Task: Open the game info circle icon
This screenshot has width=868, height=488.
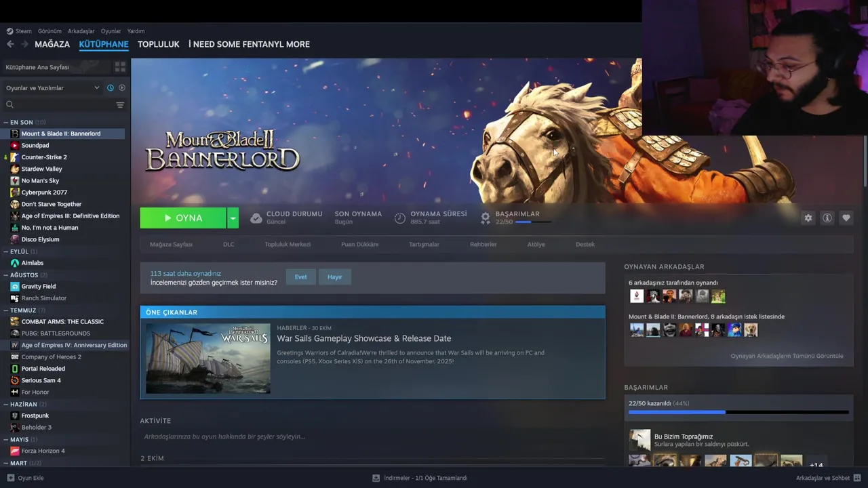Action: click(827, 218)
